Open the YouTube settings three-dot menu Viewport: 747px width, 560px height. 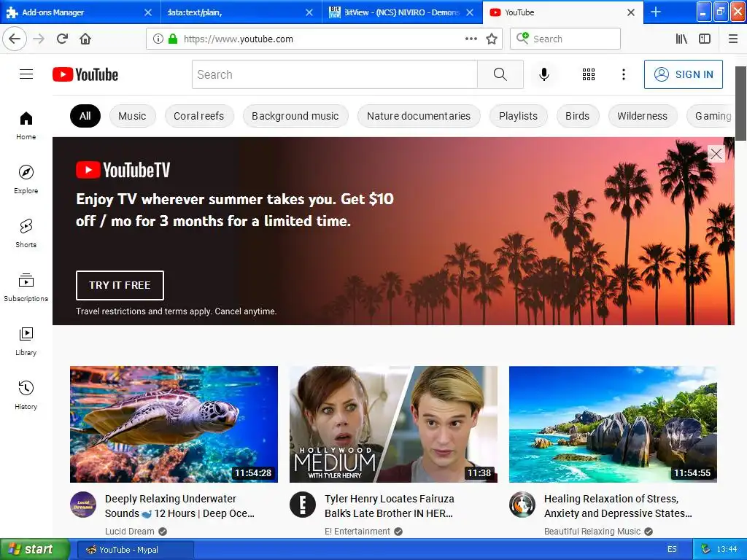(x=624, y=74)
